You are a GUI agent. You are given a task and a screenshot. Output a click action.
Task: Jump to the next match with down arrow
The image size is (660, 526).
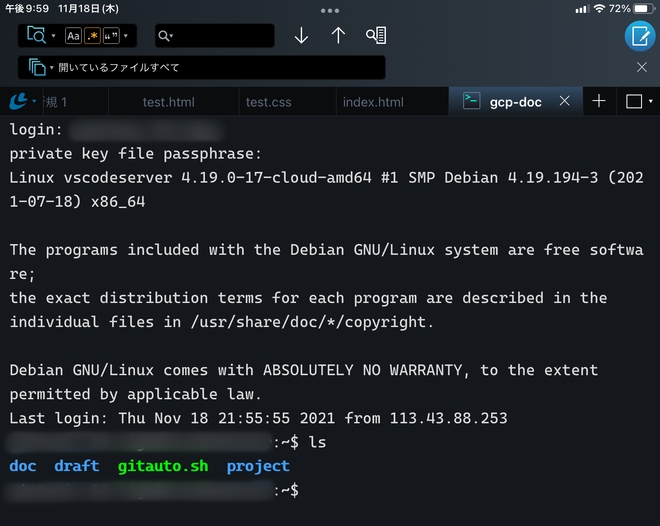pyautogui.click(x=301, y=35)
